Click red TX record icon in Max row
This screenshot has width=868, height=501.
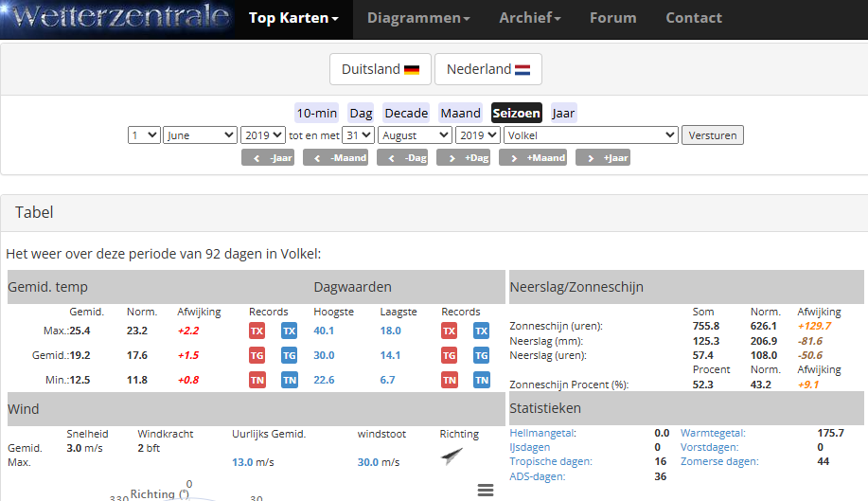[x=257, y=331]
